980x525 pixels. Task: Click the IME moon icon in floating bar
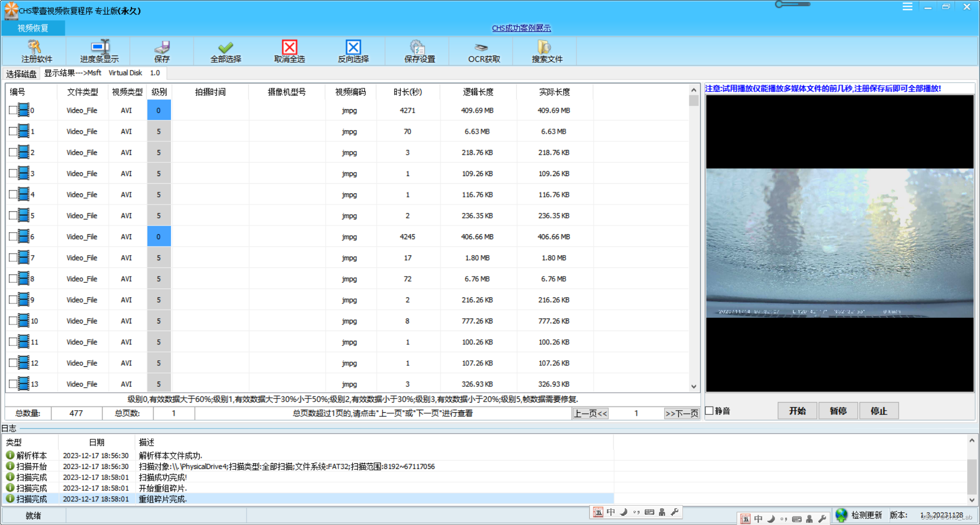coord(624,512)
